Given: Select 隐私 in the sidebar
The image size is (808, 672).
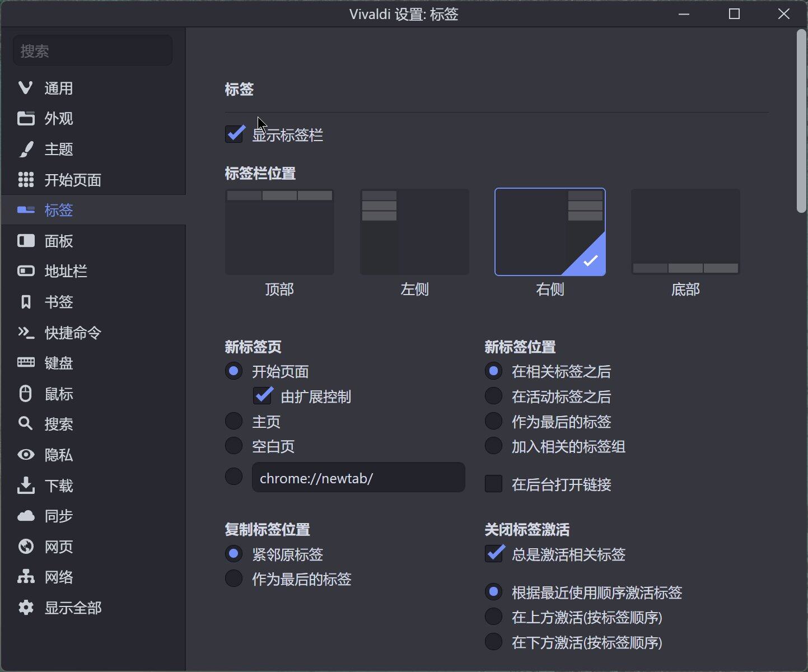Looking at the screenshot, I should pos(93,455).
